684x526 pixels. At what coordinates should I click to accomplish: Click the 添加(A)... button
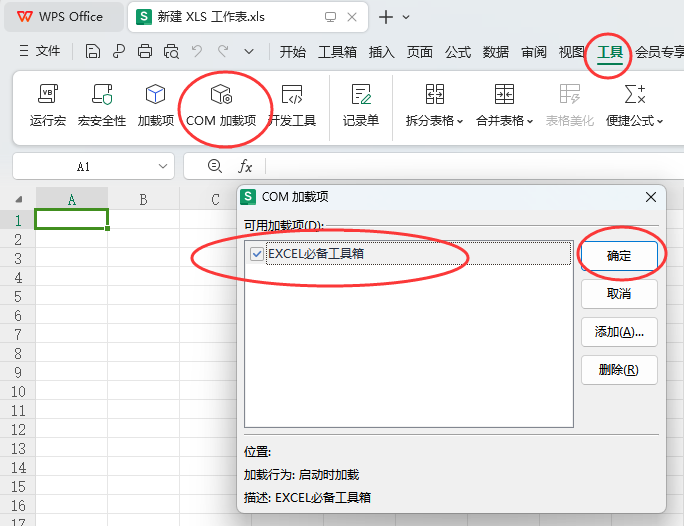(x=619, y=332)
